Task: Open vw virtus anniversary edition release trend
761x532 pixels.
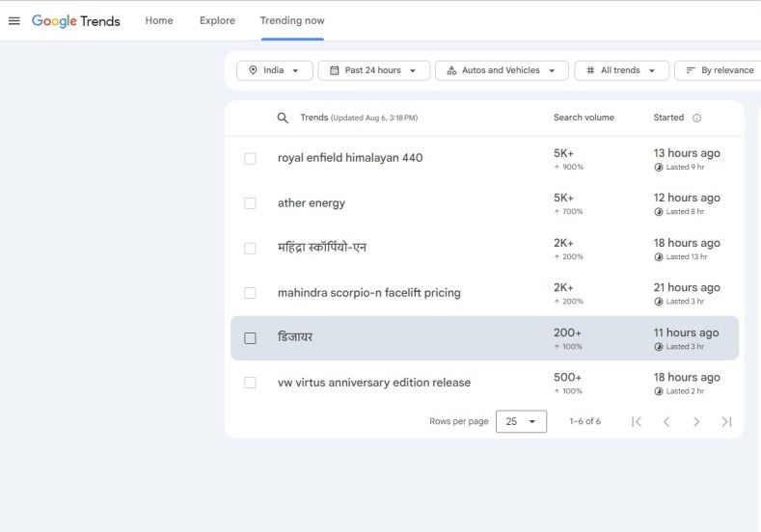Action: 374,383
